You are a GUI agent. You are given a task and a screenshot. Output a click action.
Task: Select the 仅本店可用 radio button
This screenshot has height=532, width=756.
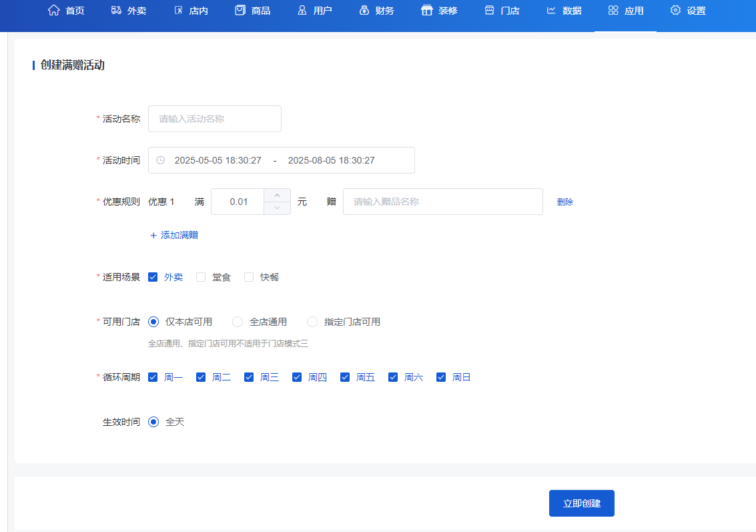pyautogui.click(x=153, y=322)
